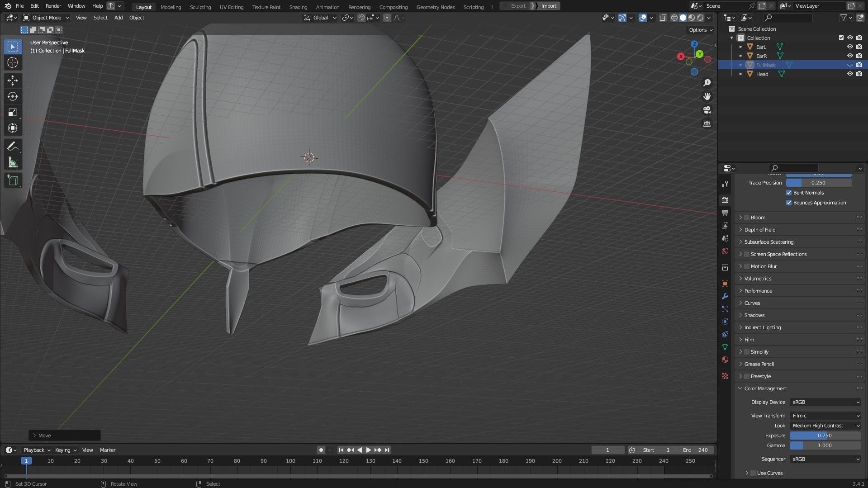Adjust Exposure slider
Screen dimensions: 868x488
pyautogui.click(x=825, y=436)
